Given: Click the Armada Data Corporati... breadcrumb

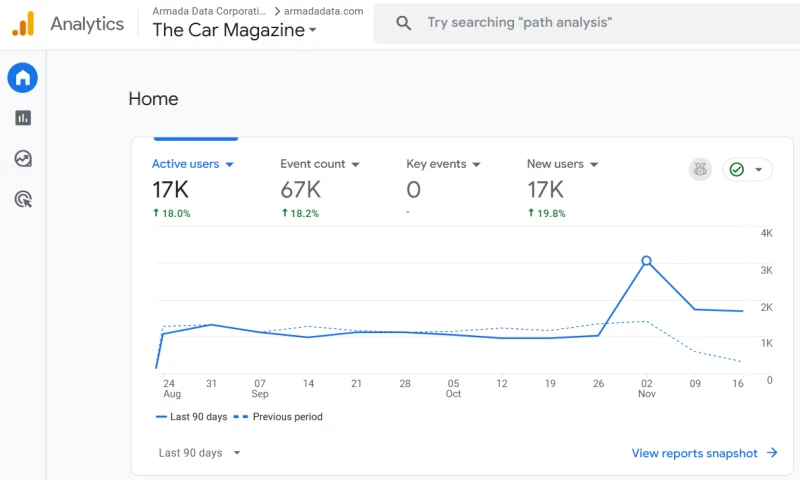Looking at the screenshot, I should [x=209, y=11].
